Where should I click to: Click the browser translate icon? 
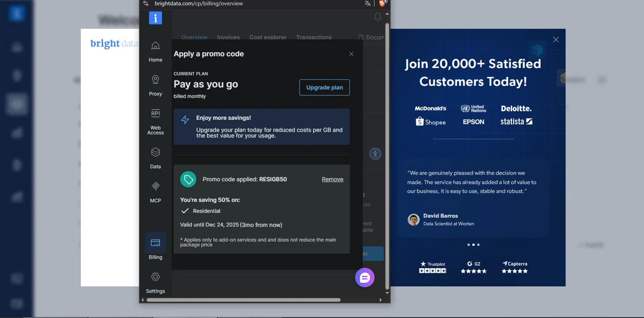tap(368, 3)
